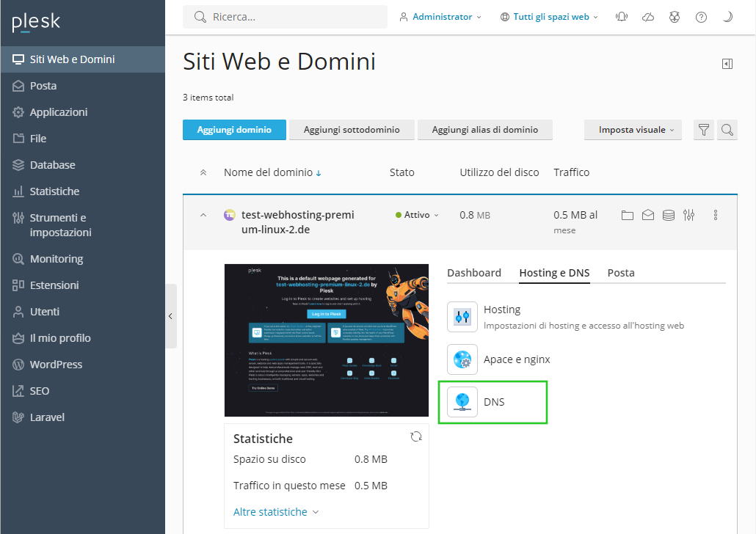The width and height of the screenshot is (756, 534).
Task: Open SEO in the sidebar
Action: (x=82, y=391)
